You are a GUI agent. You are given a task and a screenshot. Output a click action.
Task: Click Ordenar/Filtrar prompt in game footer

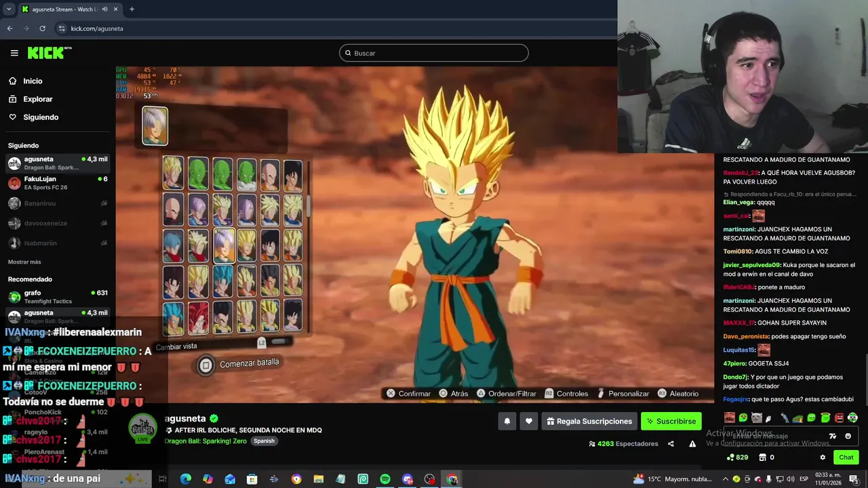click(x=506, y=393)
